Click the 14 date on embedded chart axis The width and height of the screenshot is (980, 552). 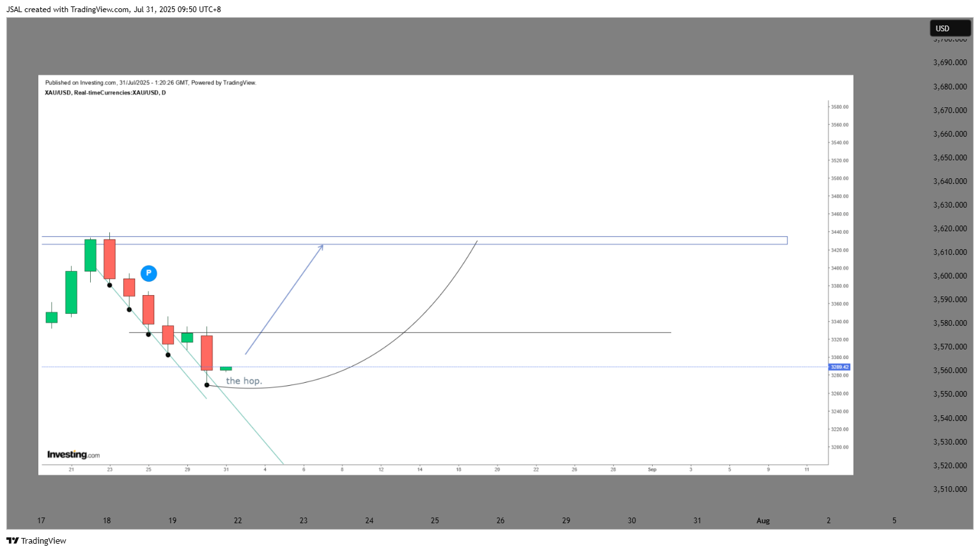click(x=420, y=469)
